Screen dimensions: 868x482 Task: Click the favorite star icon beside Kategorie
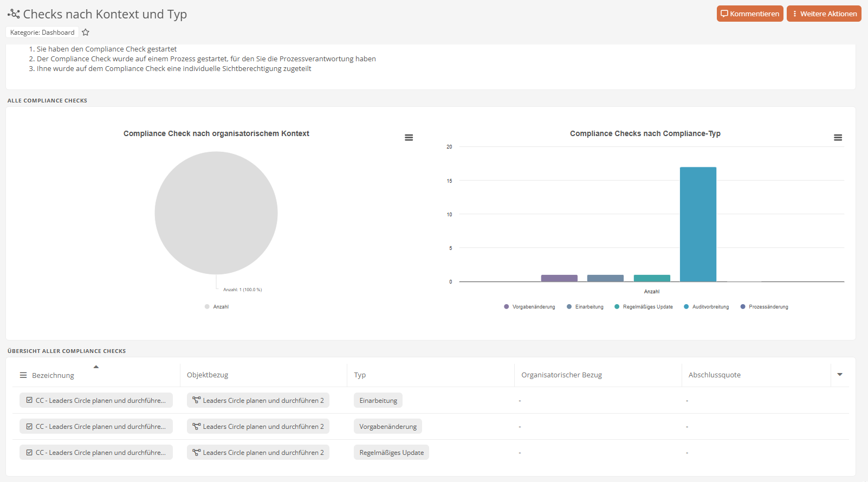tap(86, 33)
